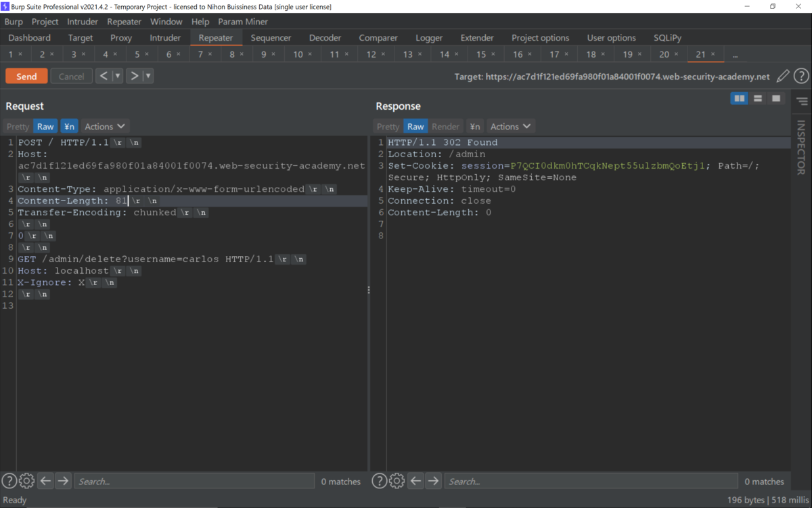Viewport: 812px width, 508px height.
Task: Click the Target URL label
Action: [x=612, y=77]
